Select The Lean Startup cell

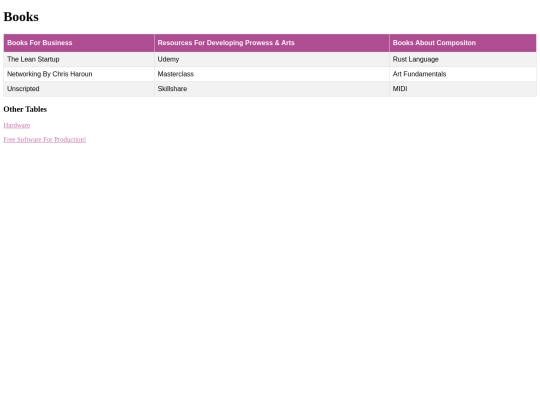coord(79,59)
